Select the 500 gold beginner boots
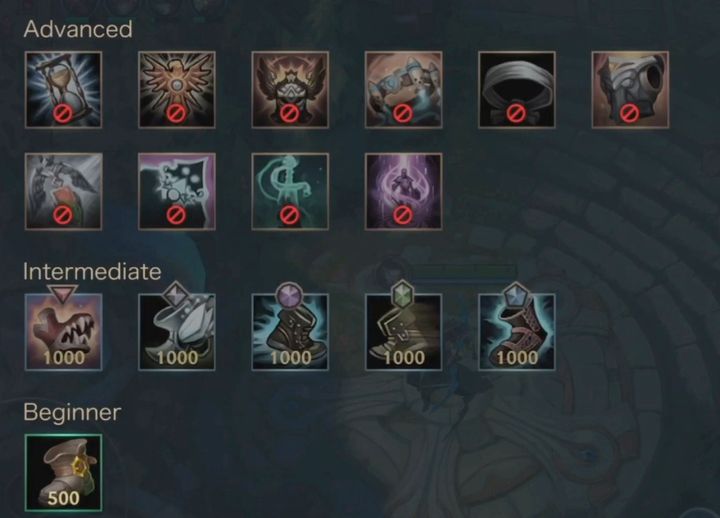Viewport: 720px width, 518px height. [x=63, y=473]
